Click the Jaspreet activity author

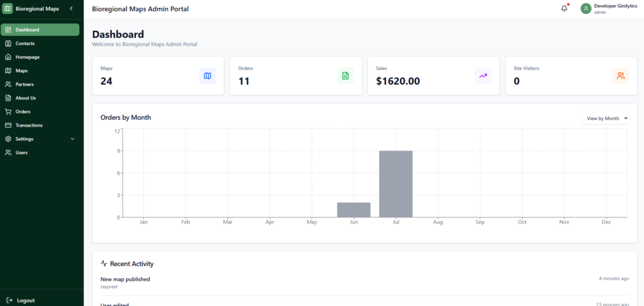tap(109, 286)
